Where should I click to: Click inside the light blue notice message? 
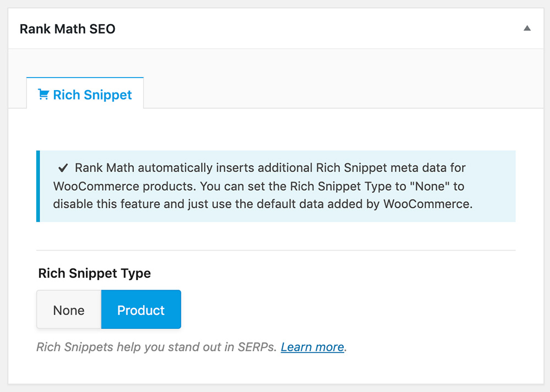click(x=275, y=186)
